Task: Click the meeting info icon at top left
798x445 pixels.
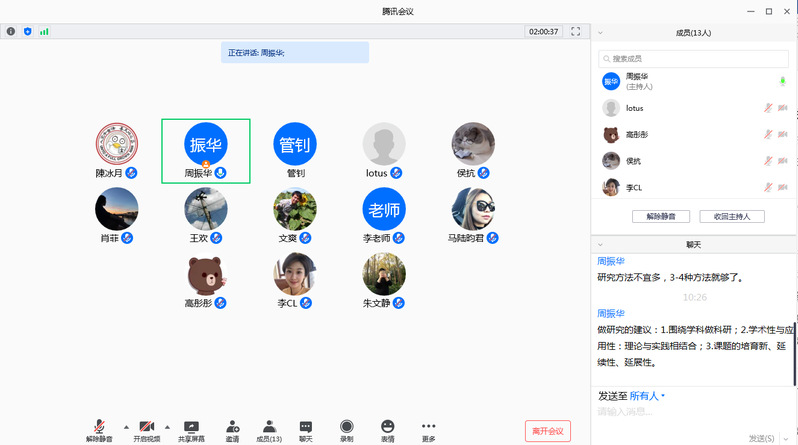Action: [11, 32]
